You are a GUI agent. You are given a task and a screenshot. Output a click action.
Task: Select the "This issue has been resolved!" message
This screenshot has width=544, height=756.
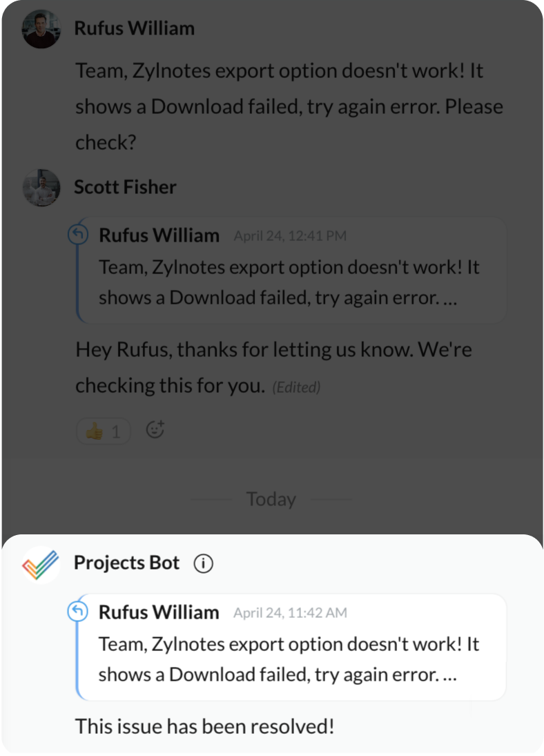(x=204, y=726)
